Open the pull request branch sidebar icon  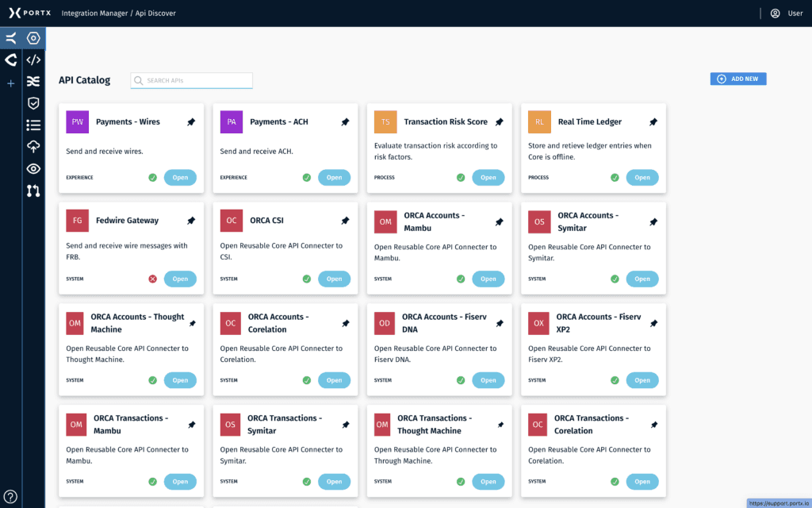(33, 190)
